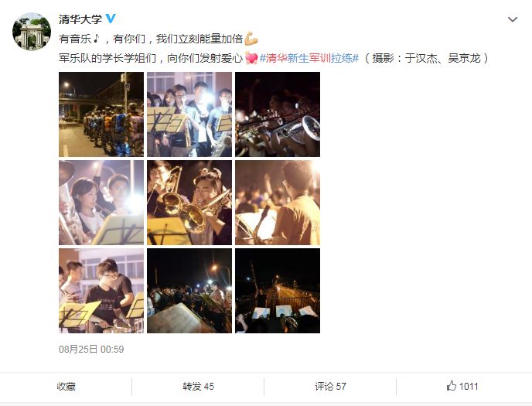Viewport: 532px width, 406px height.
Task: Open 转发 45 repost tab
Action: coord(198,387)
